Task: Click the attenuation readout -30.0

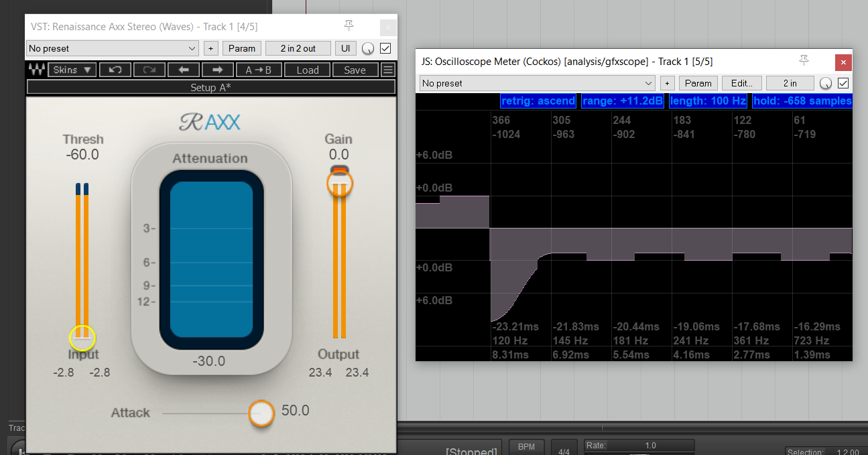Action: coord(209,361)
